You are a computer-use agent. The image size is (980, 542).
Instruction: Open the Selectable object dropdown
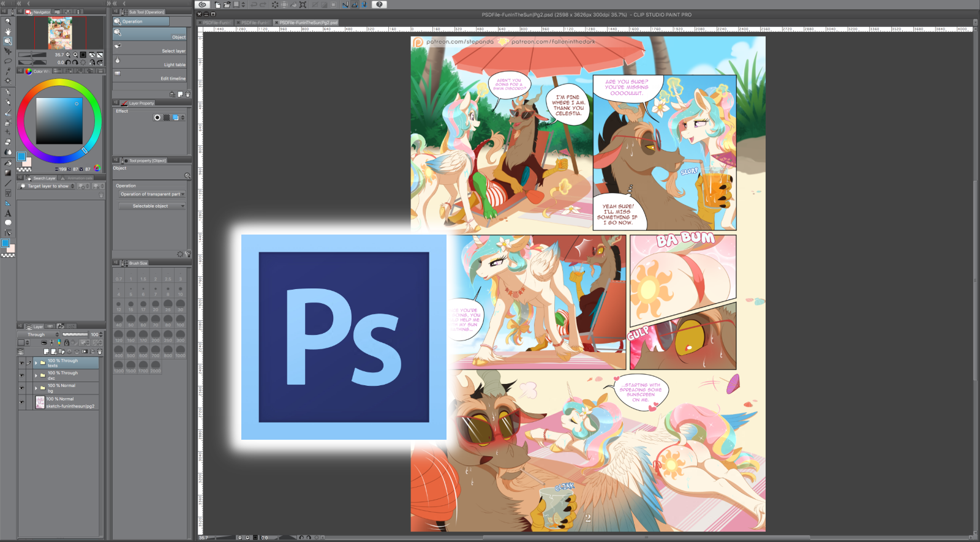(152, 206)
